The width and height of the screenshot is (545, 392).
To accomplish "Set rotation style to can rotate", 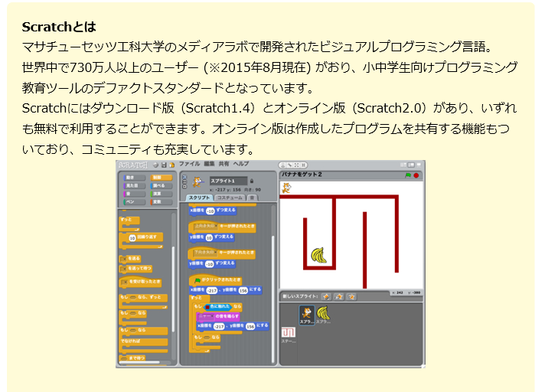I will pos(184,177).
